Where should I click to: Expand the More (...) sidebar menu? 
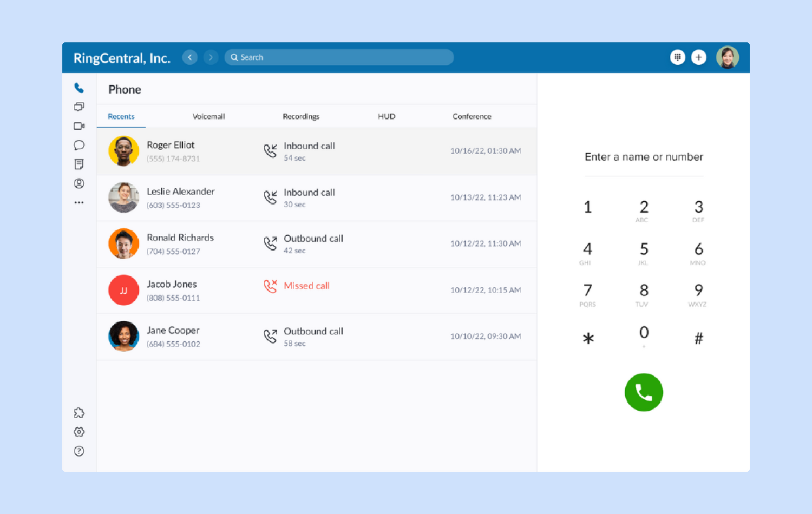tap(79, 202)
